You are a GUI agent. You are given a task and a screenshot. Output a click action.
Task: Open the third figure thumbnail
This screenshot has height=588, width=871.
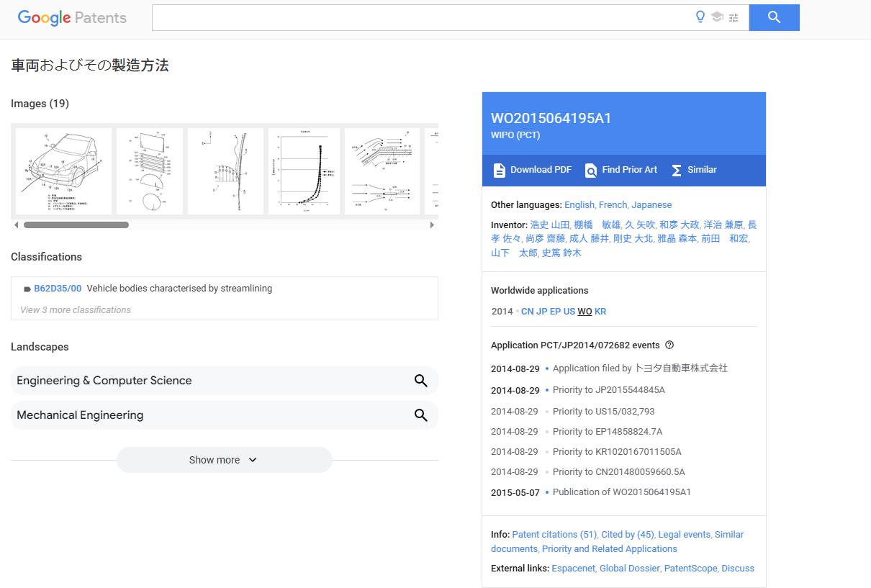pos(226,171)
